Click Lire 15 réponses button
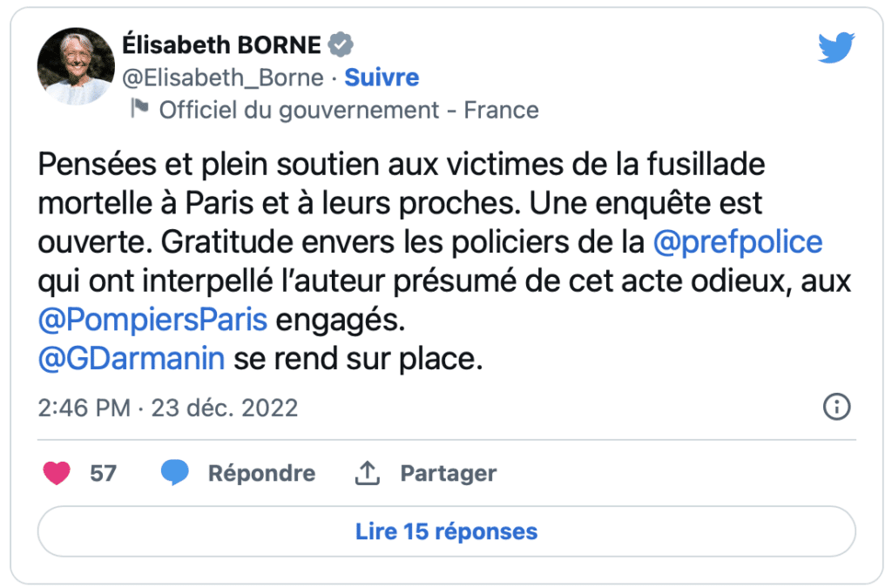892x588 pixels. [447, 531]
